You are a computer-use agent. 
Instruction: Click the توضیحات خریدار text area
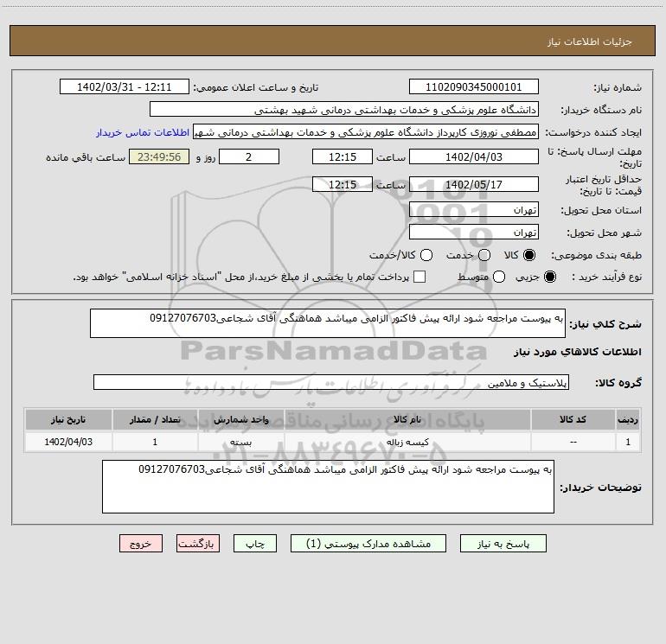coord(328,487)
